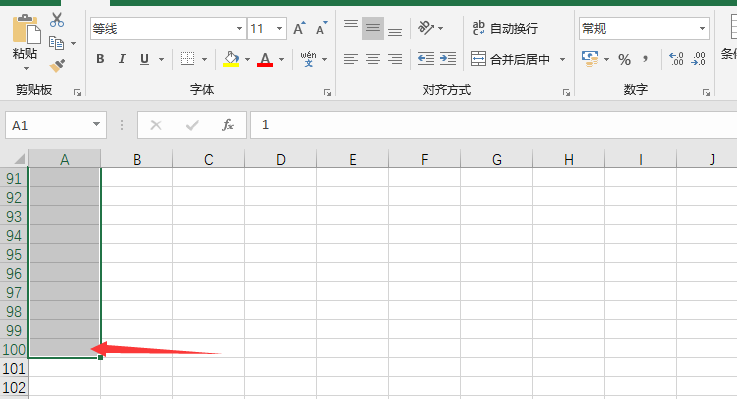Open underline style dropdown arrow
Image resolution: width=737 pixels, height=399 pixels.
161,59
